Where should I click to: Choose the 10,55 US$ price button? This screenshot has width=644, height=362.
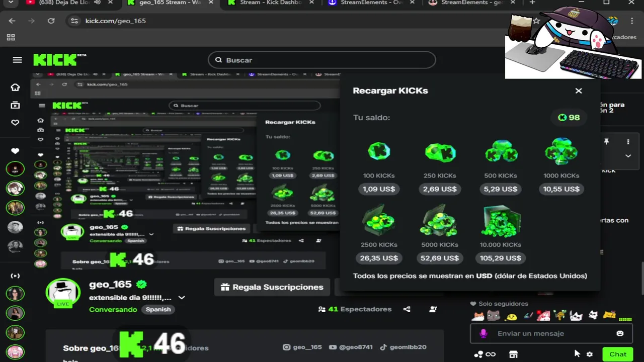coord(561,189)
